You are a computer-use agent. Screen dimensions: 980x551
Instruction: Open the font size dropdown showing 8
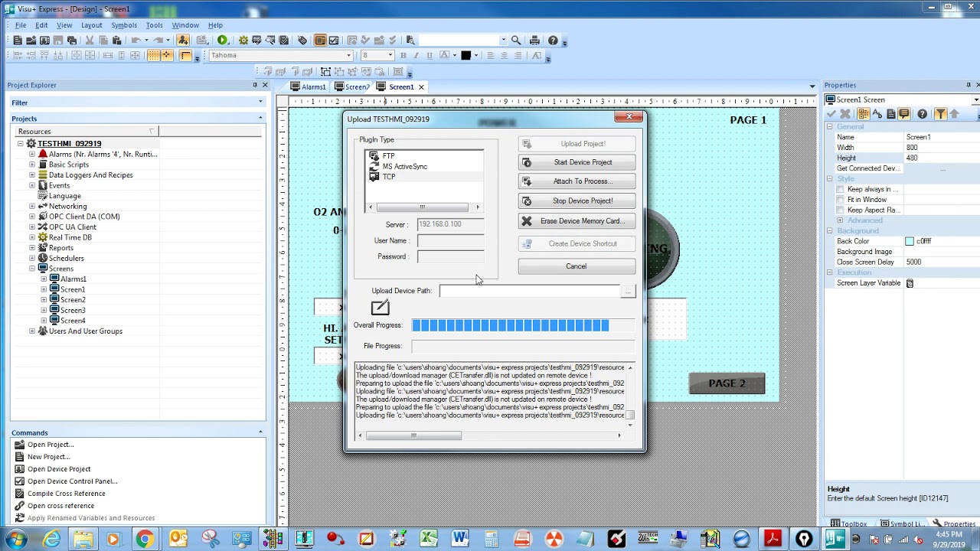tap(390, 55)
